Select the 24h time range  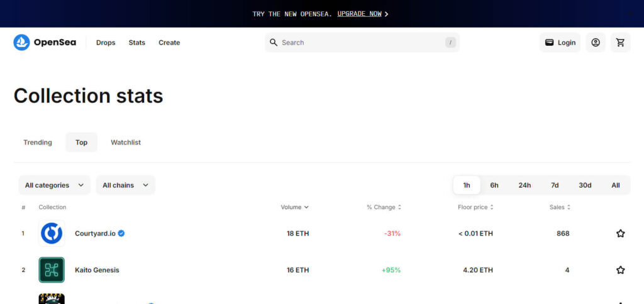point(525,185)
